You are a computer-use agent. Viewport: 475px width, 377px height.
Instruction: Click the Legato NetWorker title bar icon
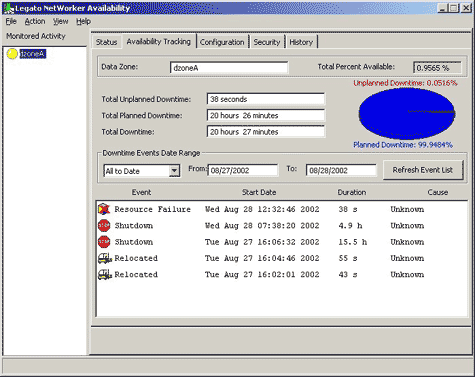click(8, 8)
